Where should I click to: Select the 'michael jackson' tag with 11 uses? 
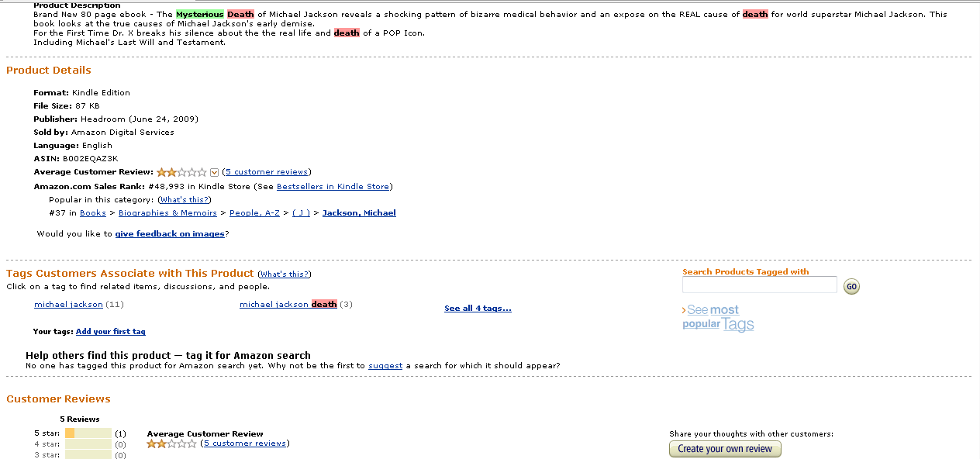click(68, 305)
